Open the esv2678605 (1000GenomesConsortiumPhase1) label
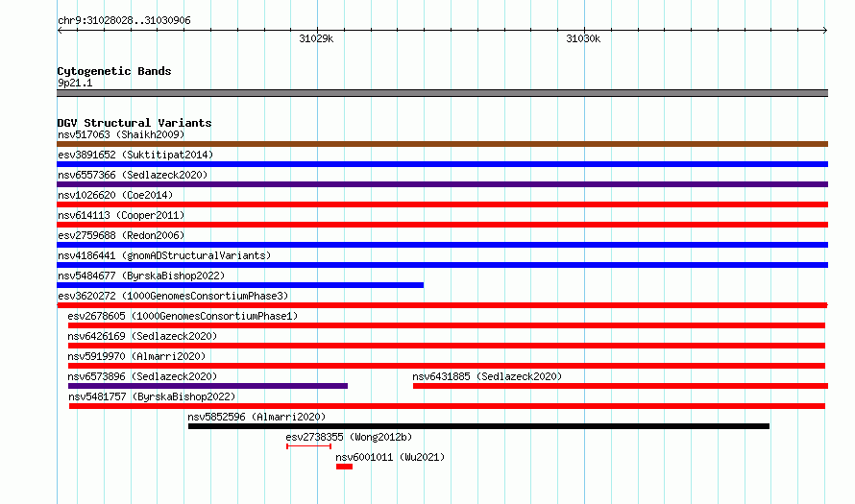Image resolution: width=855 pixels, height=504 pixels. 183,316
